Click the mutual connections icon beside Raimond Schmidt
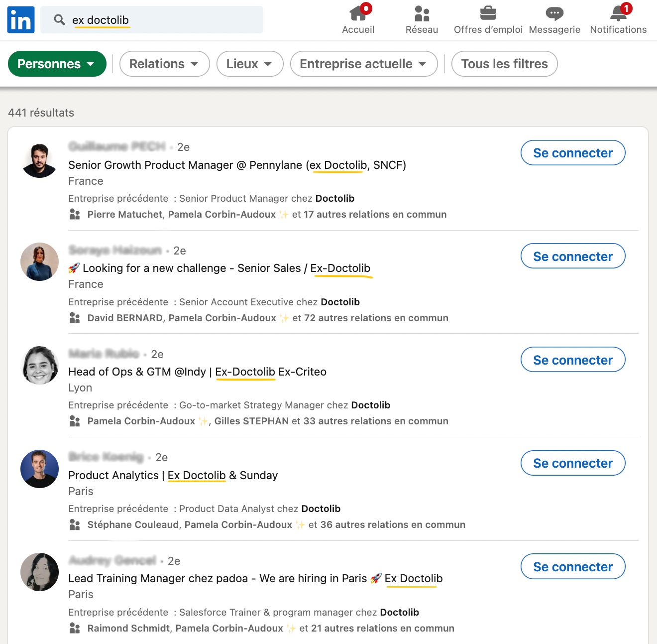This screenshot has width=657, height=644. (x=75, y=629)
